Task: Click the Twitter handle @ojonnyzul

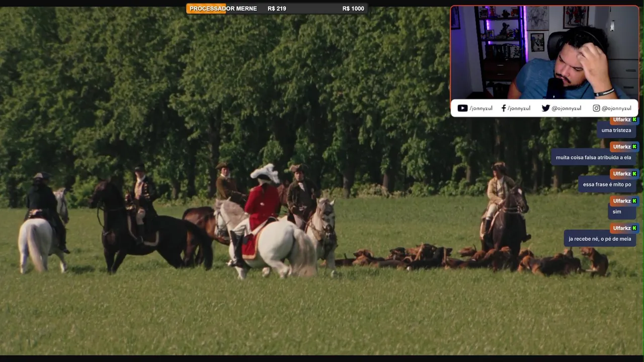Action: (567, 109)
